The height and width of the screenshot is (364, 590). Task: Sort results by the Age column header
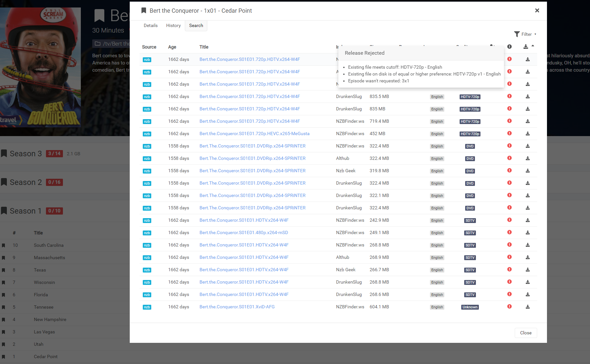click(x=172, y=47)
